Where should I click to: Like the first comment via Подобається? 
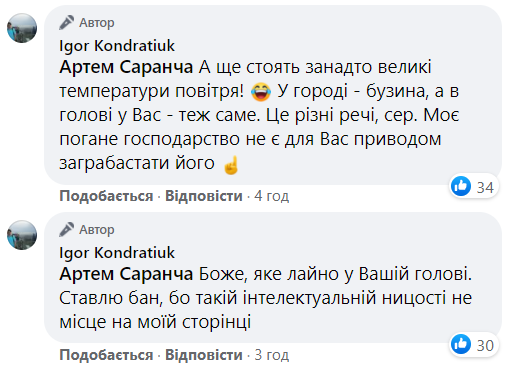coord(106,196)
